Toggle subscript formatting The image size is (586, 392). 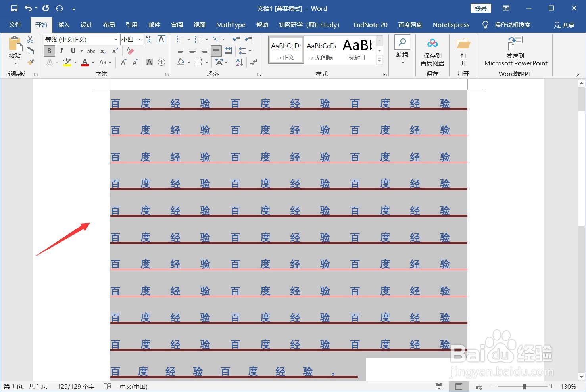(103, 51)
